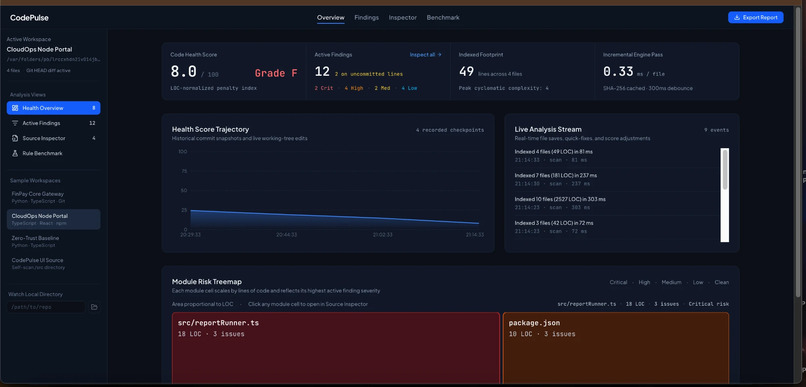The image size is (806, 387).
Task: Open src/reportRunner.ts treemap cell
Action: point(336,348)
